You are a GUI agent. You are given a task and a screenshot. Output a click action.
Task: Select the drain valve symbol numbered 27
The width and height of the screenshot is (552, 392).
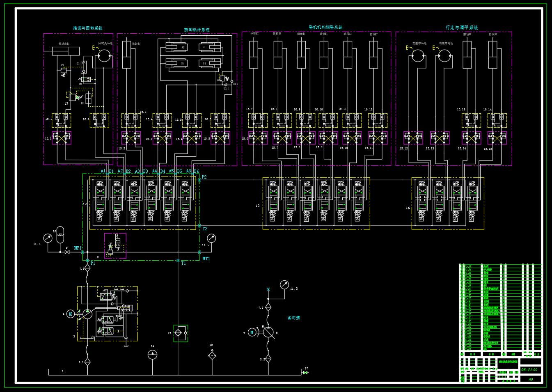[305, 373]
